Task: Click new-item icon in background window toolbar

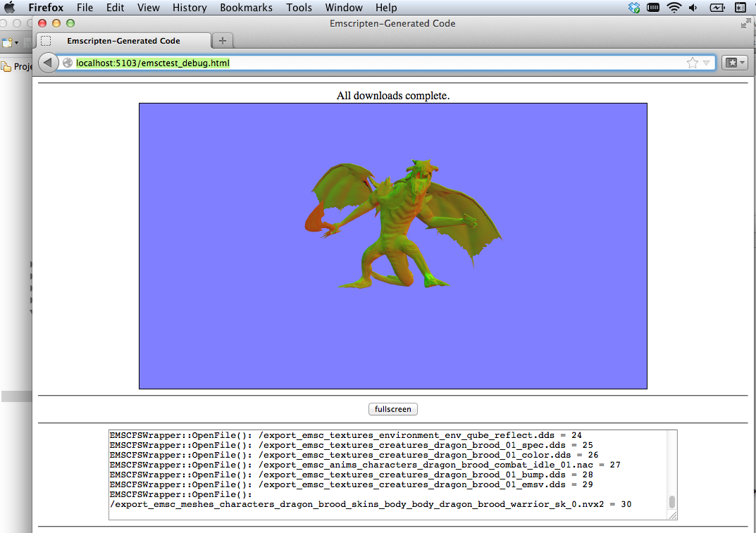Action: 7,42
